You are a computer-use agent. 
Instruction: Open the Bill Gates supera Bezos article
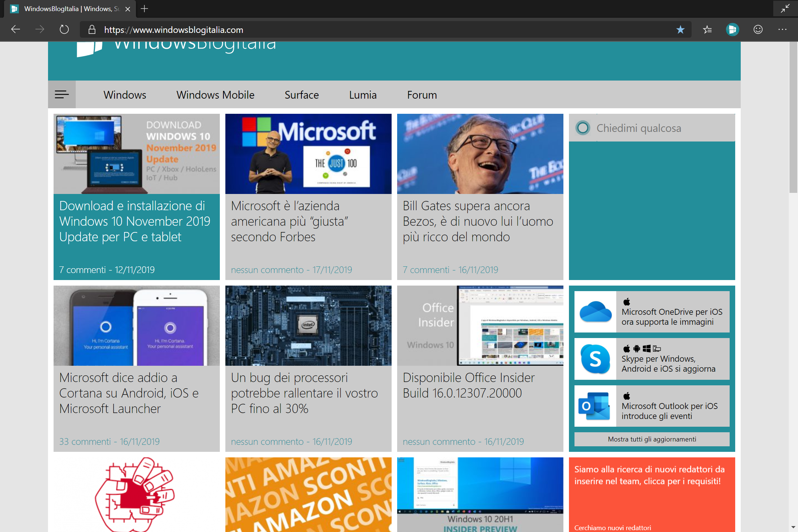pyautogui.click(x=478, y=221)
